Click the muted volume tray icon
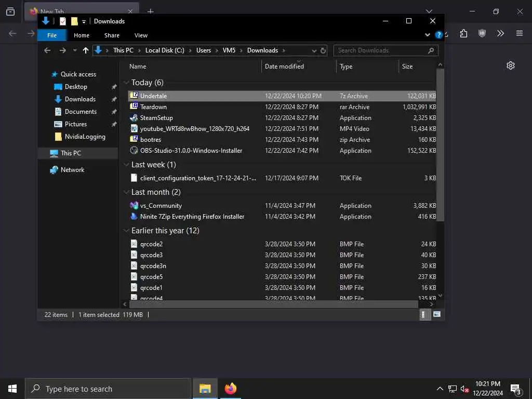Image resolution: width=532 pixels, height=399 pixels. [x=464, y=389]
